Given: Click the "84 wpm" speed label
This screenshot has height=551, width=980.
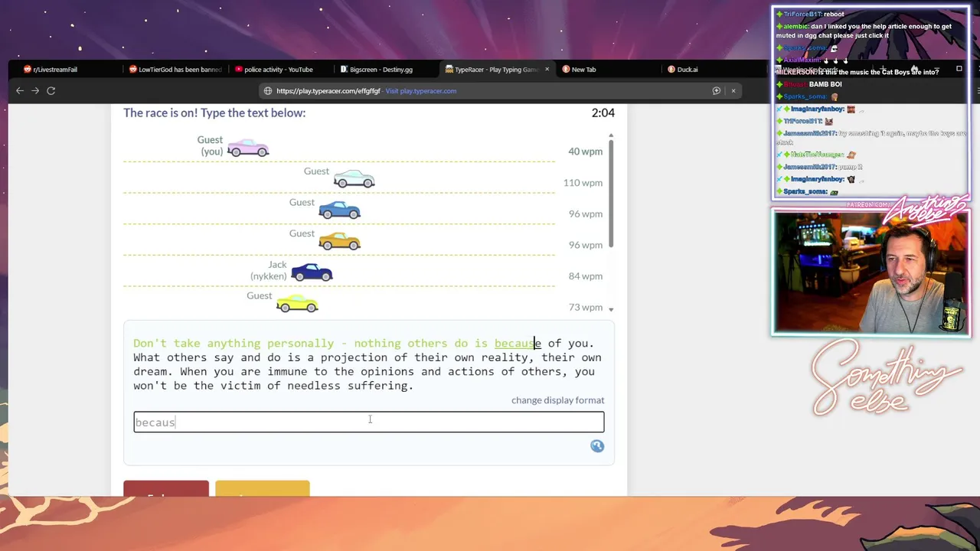Looking at the screenshot, I should [x=585, y=276].
